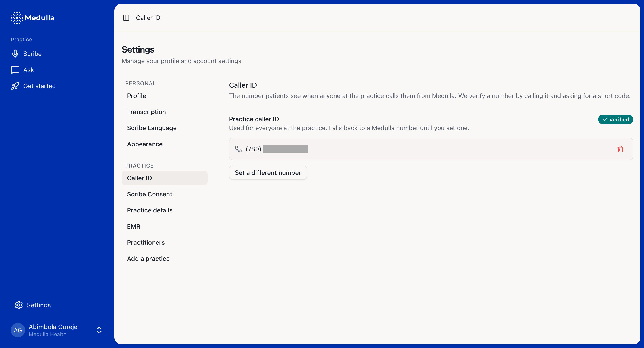The width and height of the screenshot is (644, 348).
Task: Click the AG avatar circle
Action: tap(18, 330)
